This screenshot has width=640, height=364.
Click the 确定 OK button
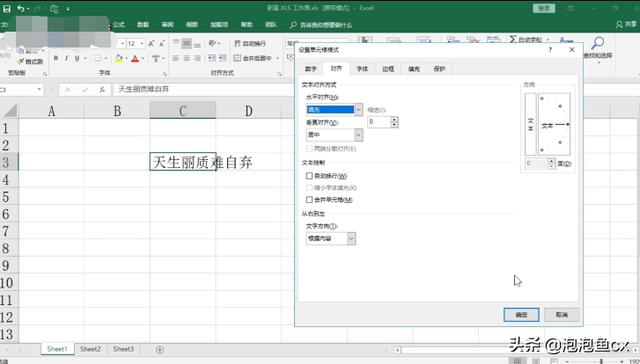click(521, 315)
